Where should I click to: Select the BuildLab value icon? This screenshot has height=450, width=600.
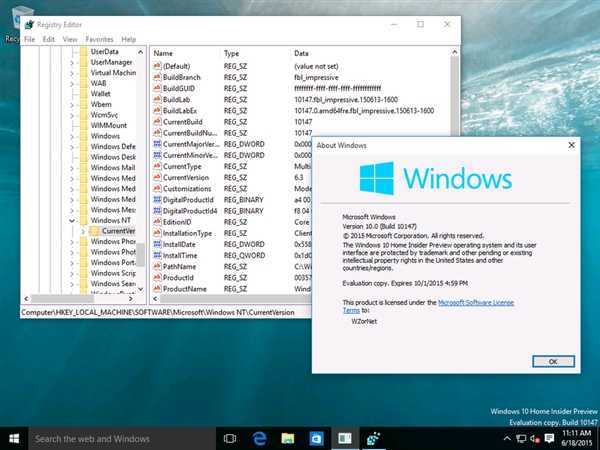pos(157,99)
